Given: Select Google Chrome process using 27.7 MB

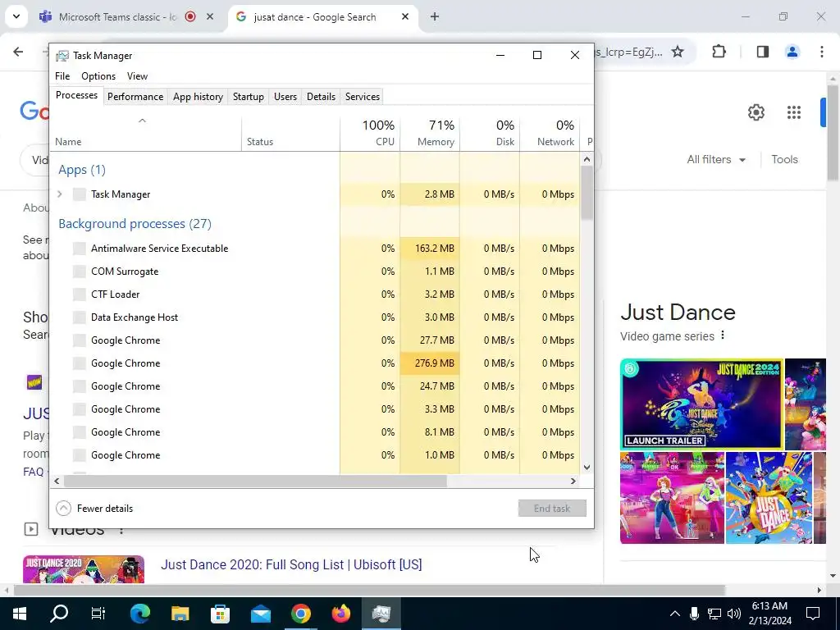Looking at the screenshot, I should click(314, 340).
